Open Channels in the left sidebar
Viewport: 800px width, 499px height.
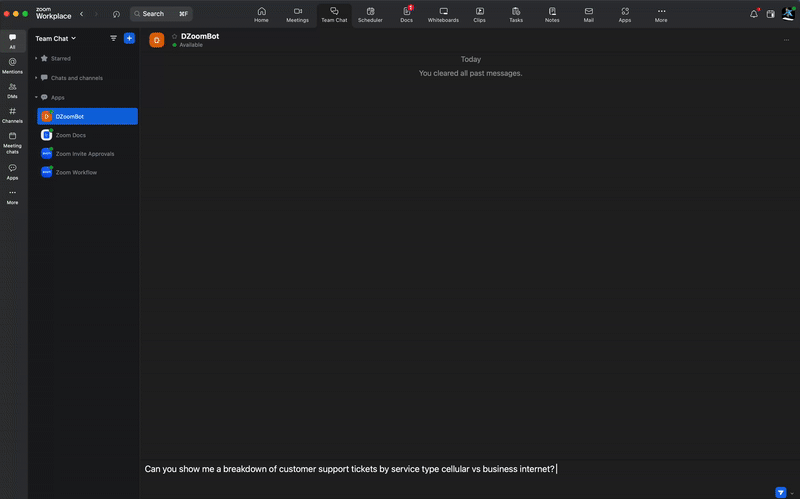[12, 115]
